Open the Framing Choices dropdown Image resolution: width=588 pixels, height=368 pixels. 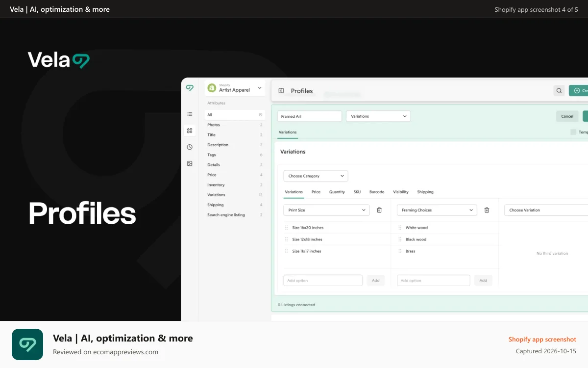click(x=437, y=210)
